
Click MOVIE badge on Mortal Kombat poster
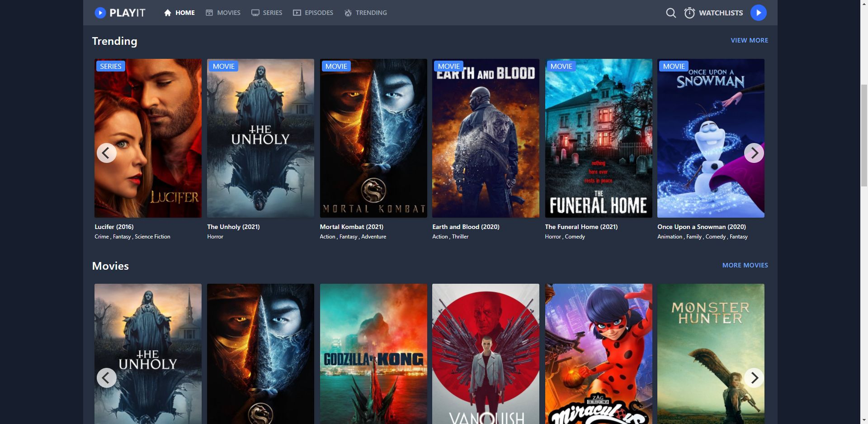point(336,66)
